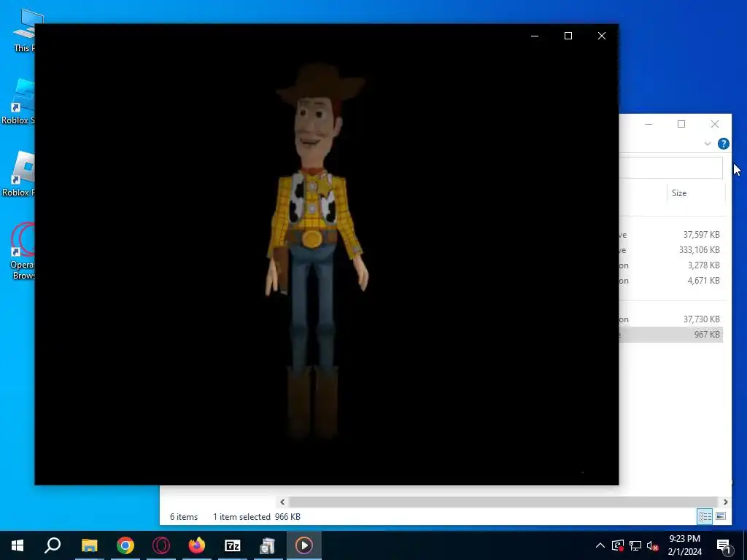Minimize the video player window

pyautogui.click(x=535, y=36)
